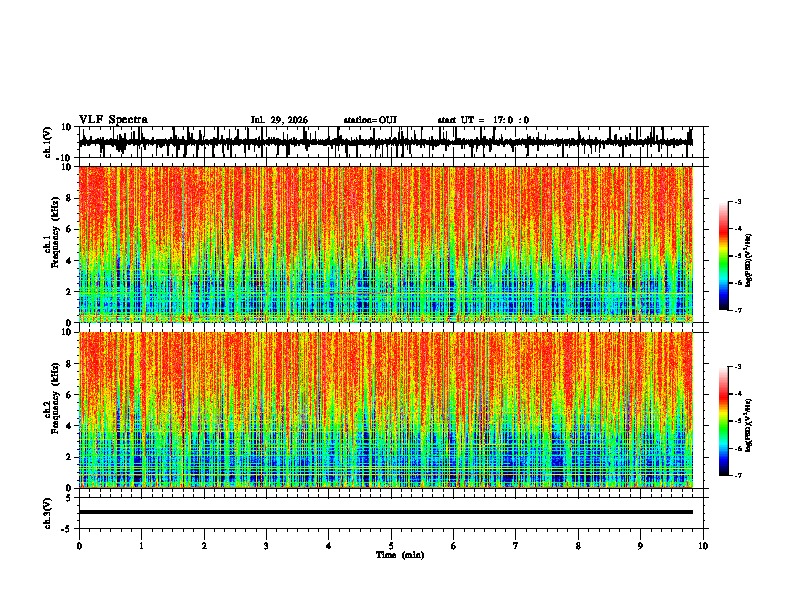Click the "station=OUI" label

370,120
